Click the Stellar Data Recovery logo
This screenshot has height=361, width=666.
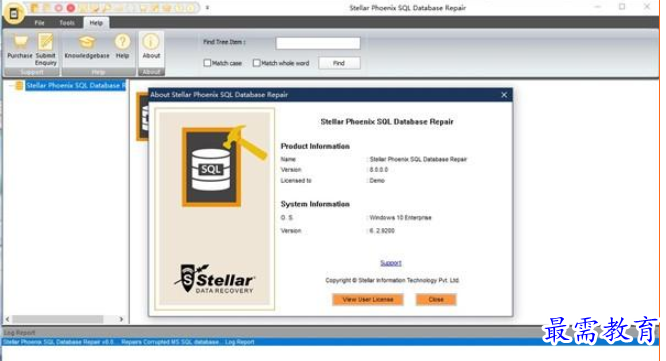214,279
